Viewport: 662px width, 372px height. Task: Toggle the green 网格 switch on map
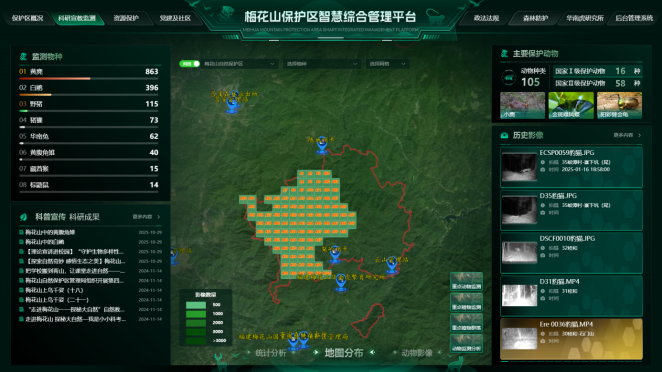click(x=190, y=64)
